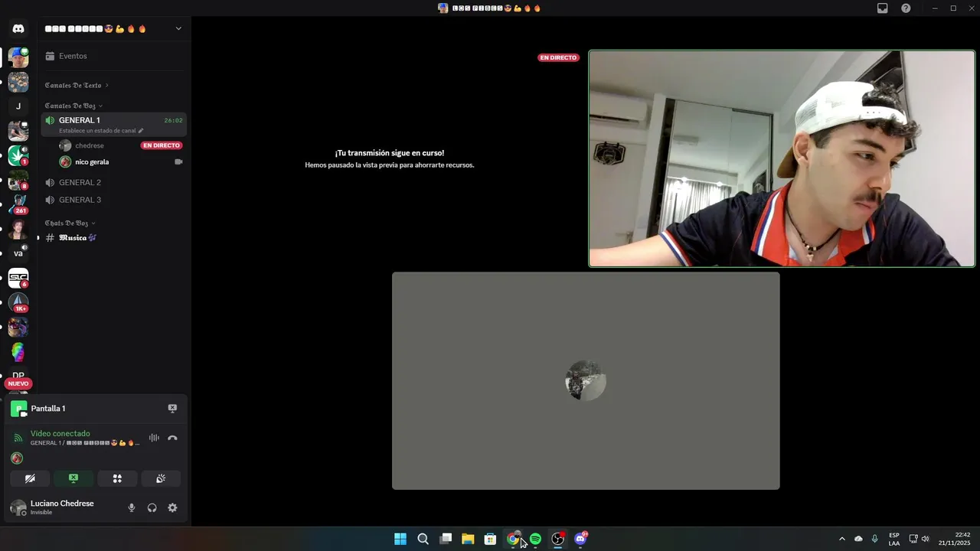Viewport: 980px width, 551px height.
Task: Click the gray chedrese stream tile
Action: point(586,380)
